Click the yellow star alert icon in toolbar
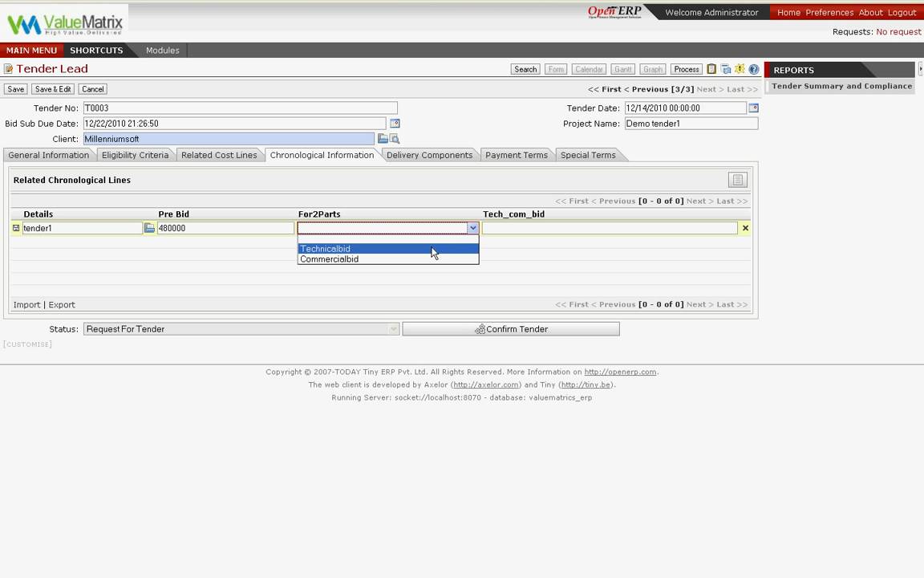924x578 pixels. [740, 69]
